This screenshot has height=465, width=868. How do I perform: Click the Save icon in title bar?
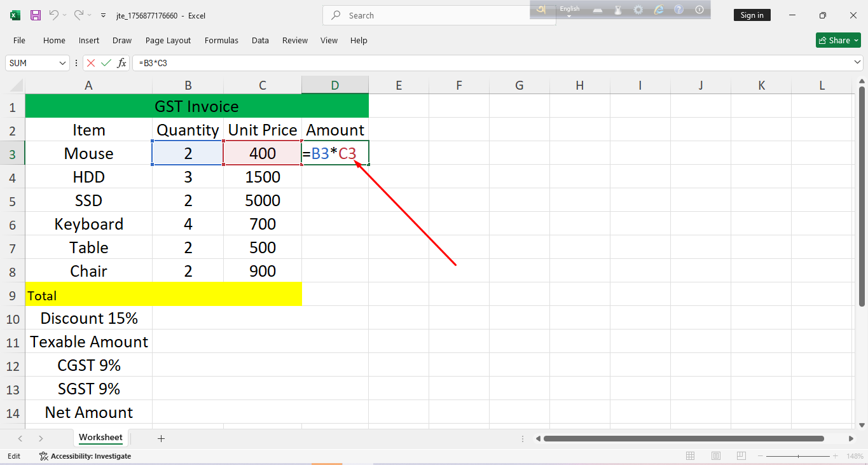pyautogui.click(x=36, y=15)
